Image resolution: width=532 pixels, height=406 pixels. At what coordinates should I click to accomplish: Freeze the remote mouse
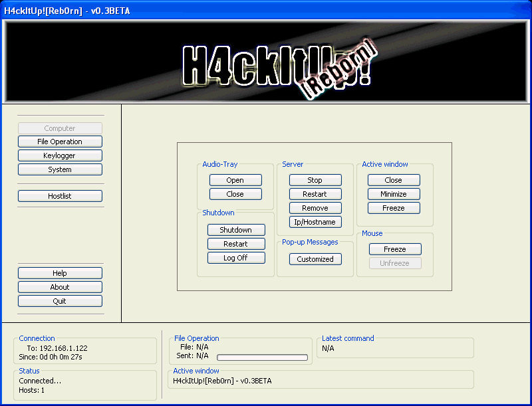coord(395,249)
